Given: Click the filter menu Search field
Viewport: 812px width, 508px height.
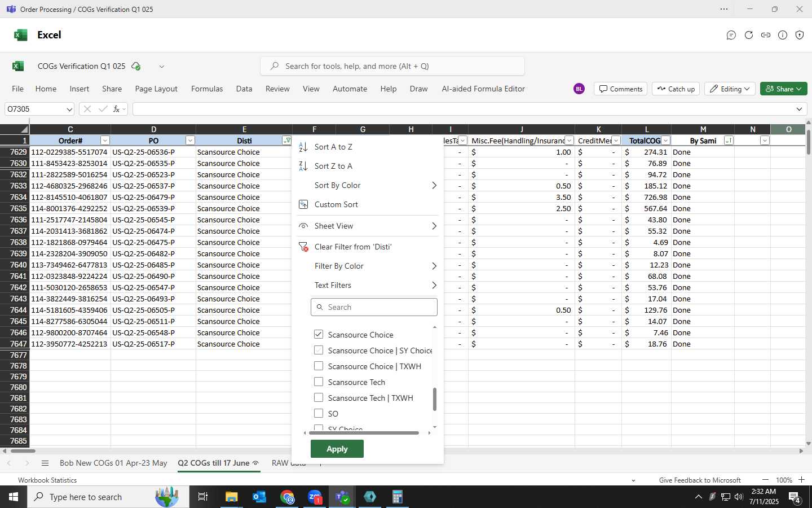Looking at the screenshot, I should pyautogui.click(x=374, y=307).
